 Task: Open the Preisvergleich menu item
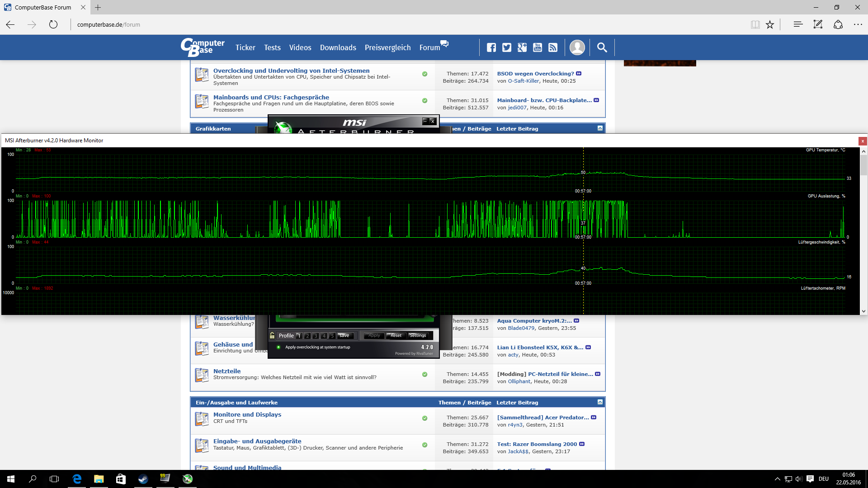coord(387,47)
